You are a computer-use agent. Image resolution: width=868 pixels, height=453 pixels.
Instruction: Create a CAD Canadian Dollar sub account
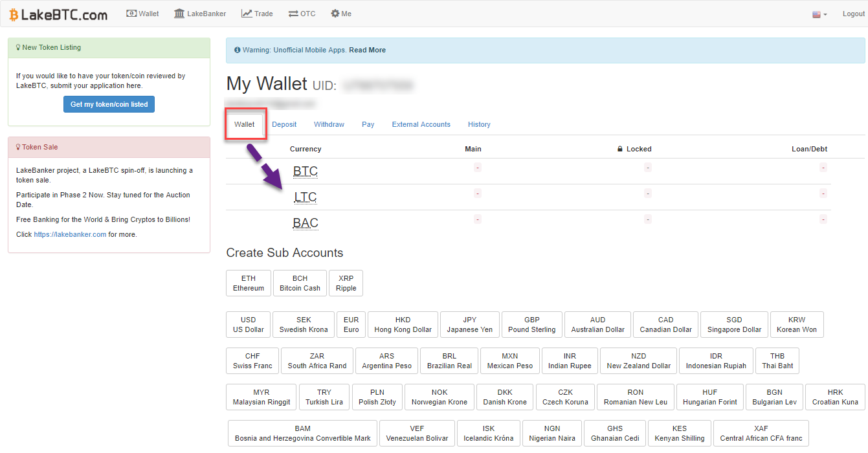click(x=665, y=325)
